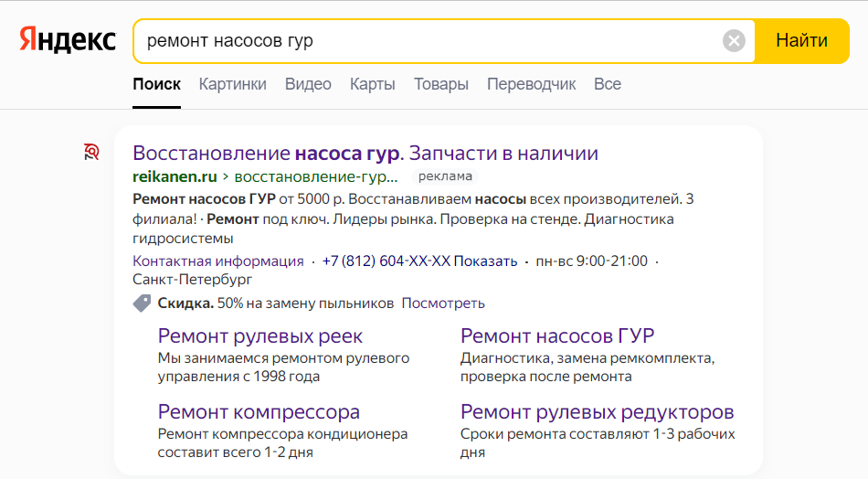
Task: Open the Ремонт рулевых редукторов sitelink
Action: click(x=598, y=411)
